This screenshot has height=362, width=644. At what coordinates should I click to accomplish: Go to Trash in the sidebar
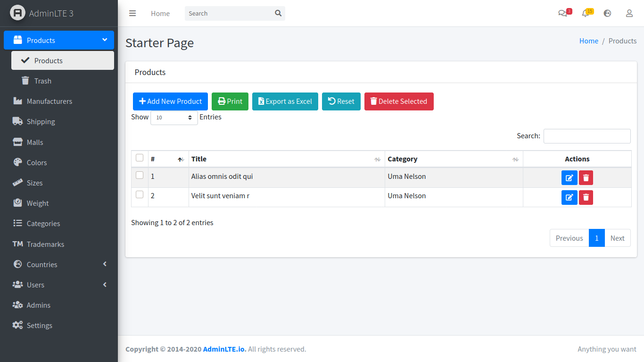tap(43, 81)
